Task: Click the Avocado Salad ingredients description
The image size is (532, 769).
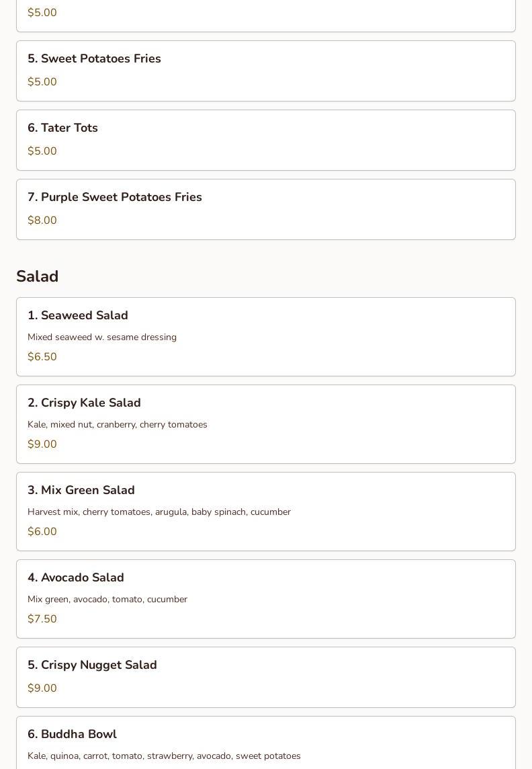Action: (x=107, y=600)
